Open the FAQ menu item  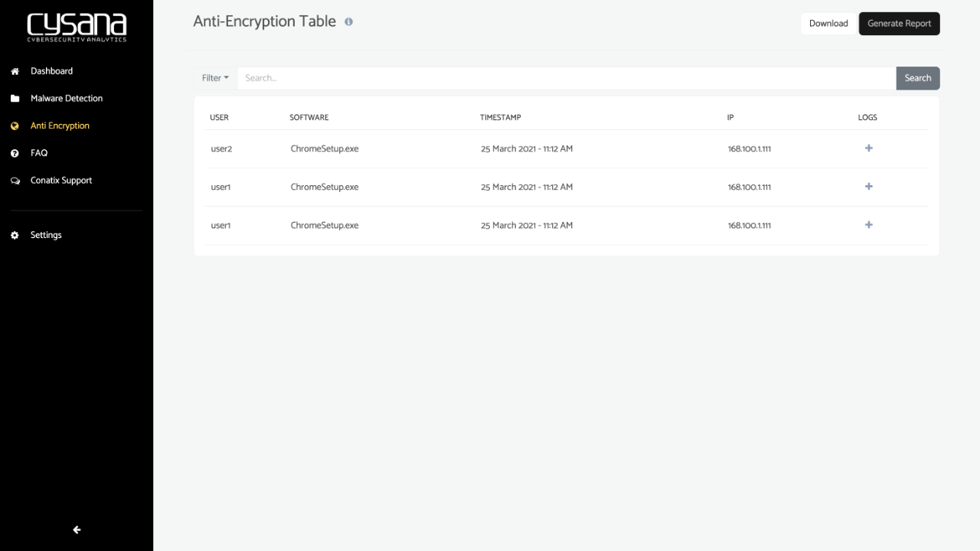[x=39, y=153]
